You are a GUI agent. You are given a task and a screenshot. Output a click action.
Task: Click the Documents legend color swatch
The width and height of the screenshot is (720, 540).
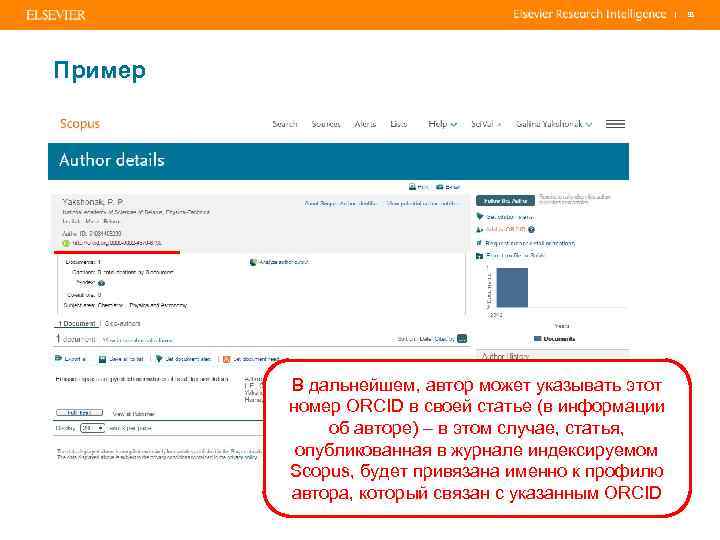point(537,338)
